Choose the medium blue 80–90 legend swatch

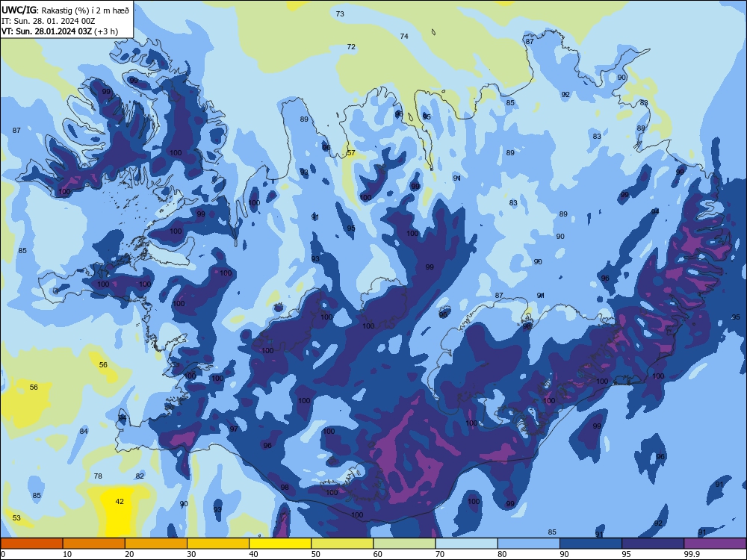pyautogui.click(x=529, y=544)
